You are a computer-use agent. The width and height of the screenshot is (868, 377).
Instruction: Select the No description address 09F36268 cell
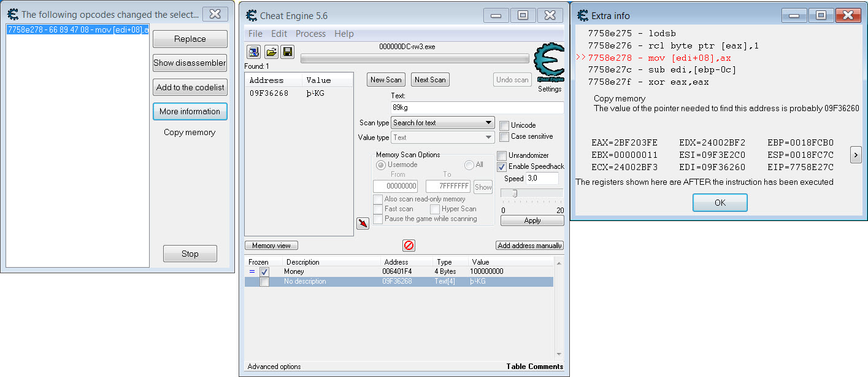pos(397,282)
